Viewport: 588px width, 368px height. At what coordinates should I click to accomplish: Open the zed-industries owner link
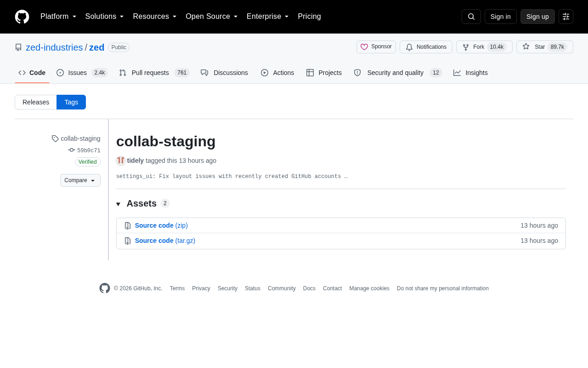[x=54, y=47]
